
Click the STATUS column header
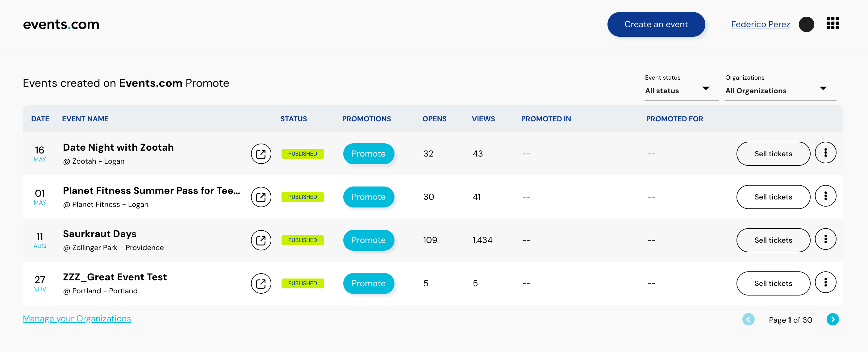tap(294, 119)
